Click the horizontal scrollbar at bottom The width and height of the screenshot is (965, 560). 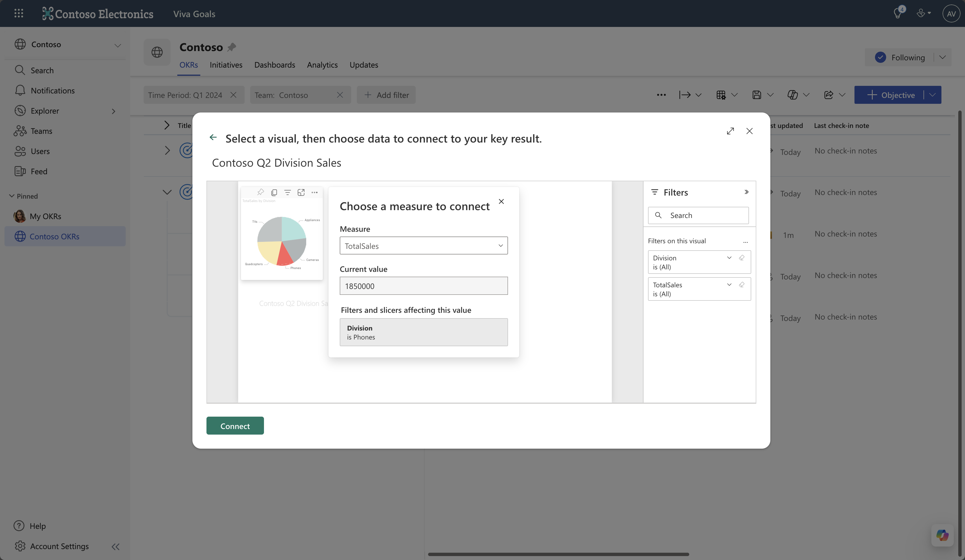(558, 554)
